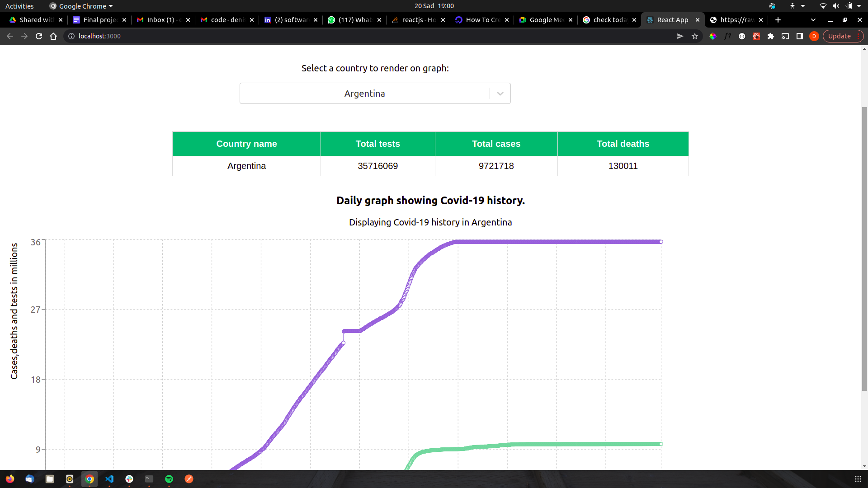
Task: Click the Update button
Action: pos(839,36)
